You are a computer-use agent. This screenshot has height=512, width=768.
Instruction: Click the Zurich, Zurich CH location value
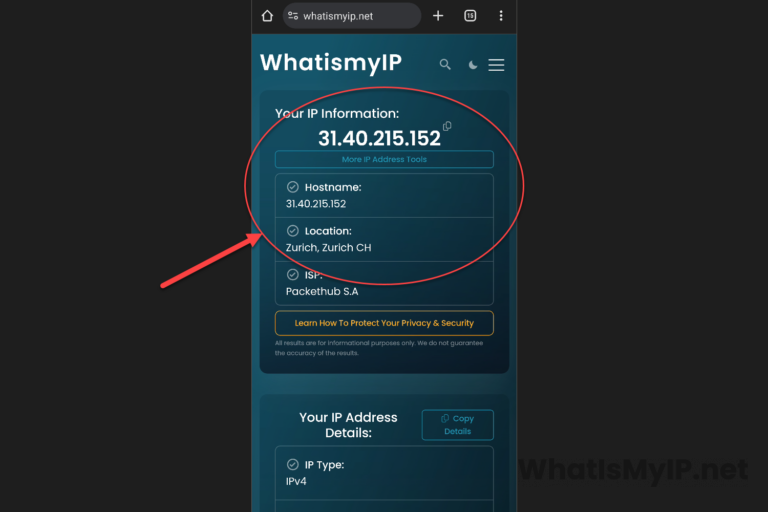[328, 247]
